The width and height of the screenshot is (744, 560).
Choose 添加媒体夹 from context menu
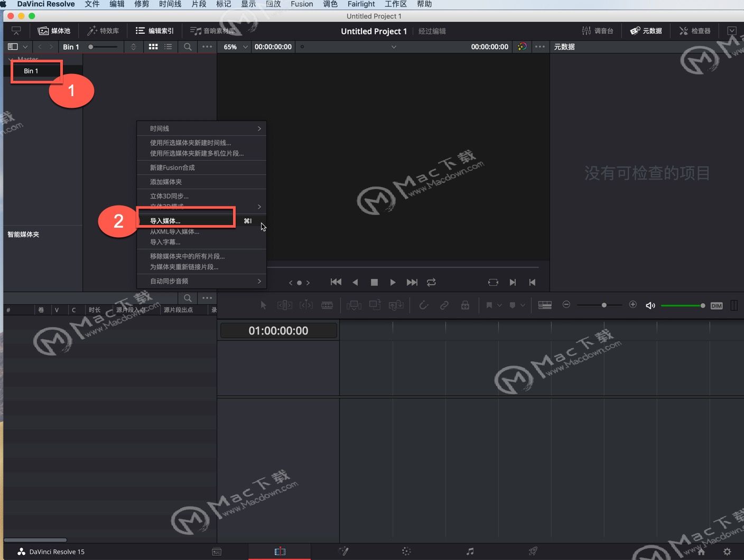201,182
